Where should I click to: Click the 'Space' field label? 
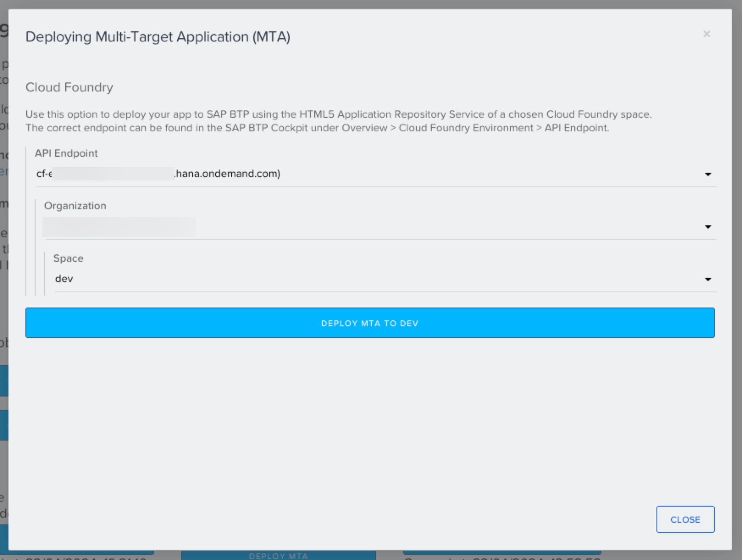click(x=68, y=258)
